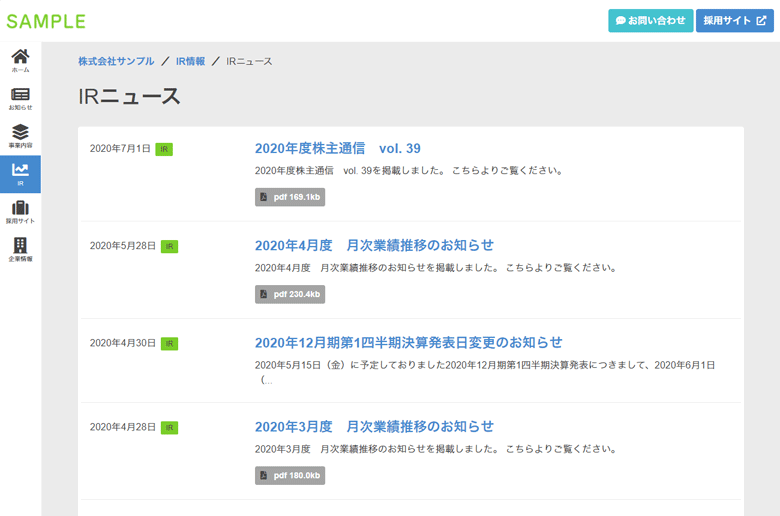Viewport: 780px width, 516px height.
Task: Open 2020年4月度 月次業績推移のお知らせ article
Action: (x=374, y=246)
